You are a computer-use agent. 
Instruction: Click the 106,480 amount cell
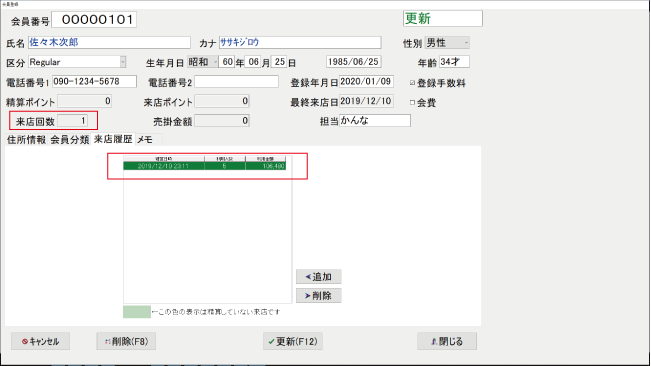tap(266, 166)
